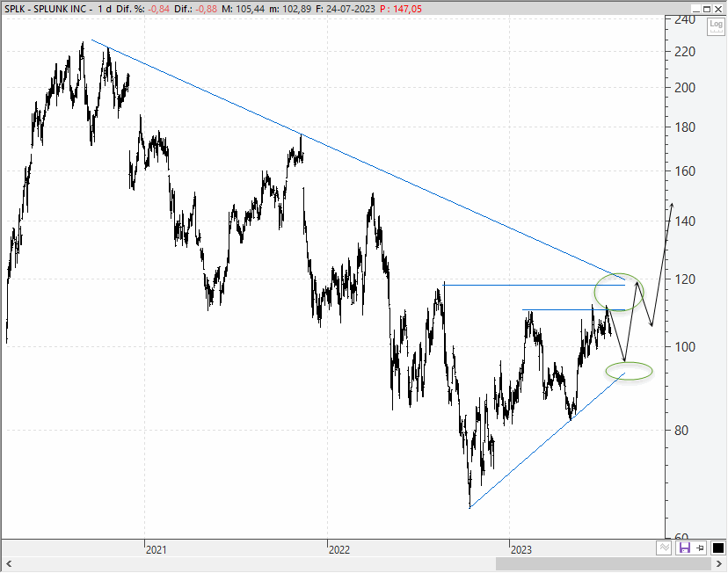
Task: Click the 240 price axis label
Action: (685, 19)
